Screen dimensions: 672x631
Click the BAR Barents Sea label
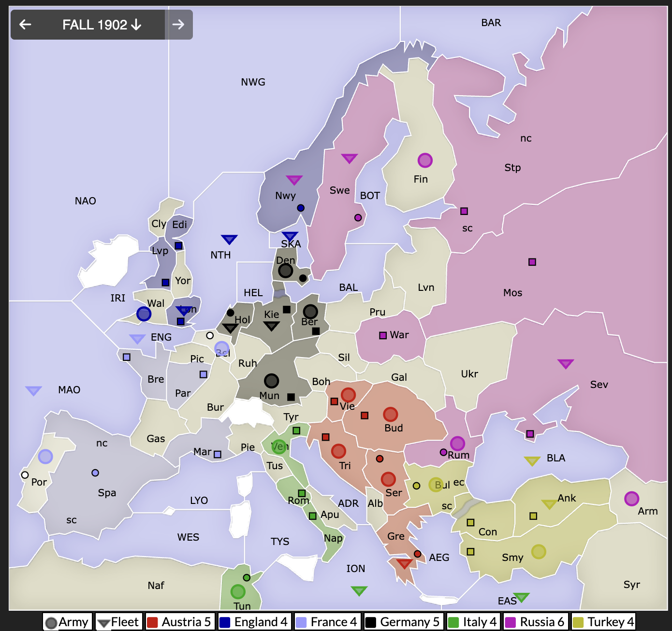[x=491, y=23]
